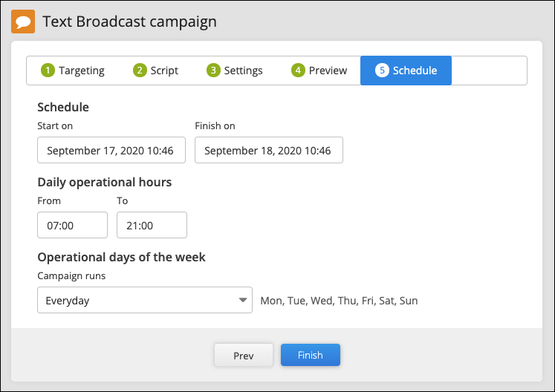Edit the From time 07:00 field
The image size is (555, 392).
[x=73, y=225]
